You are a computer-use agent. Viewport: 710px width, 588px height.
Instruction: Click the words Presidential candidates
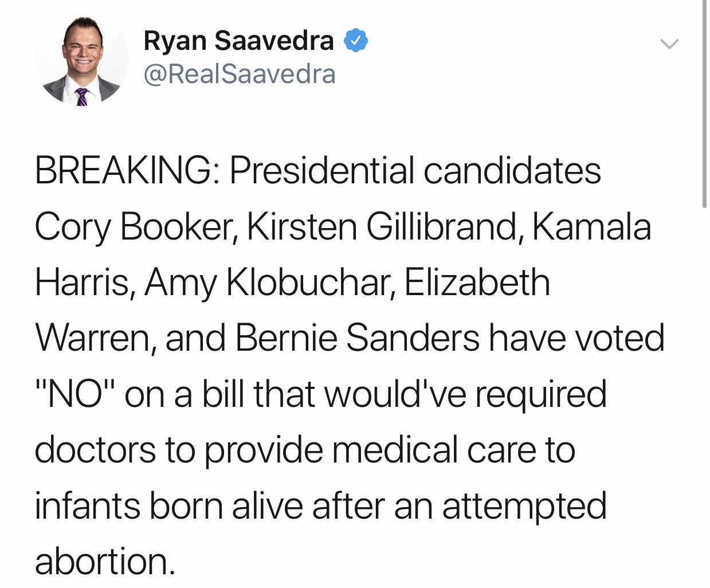pyautogui.click(x=415, y=170)
